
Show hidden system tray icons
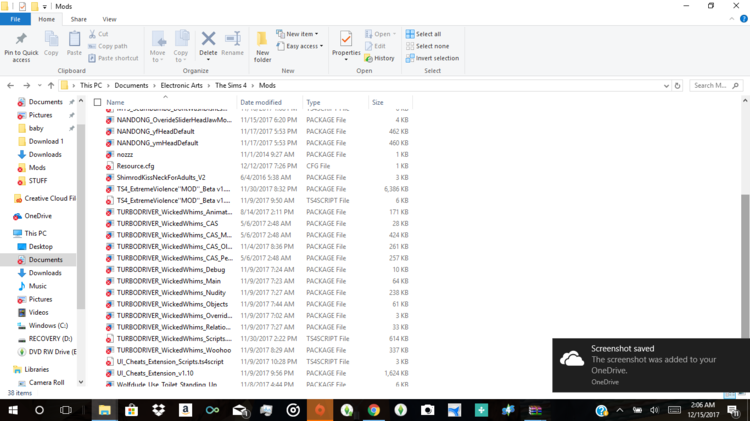(x=619, y=410)
